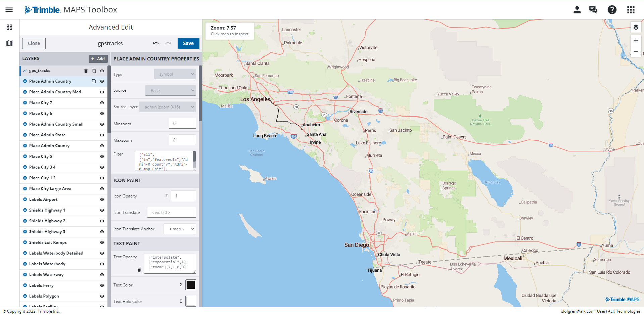Click Text Color sigma expression icon
Viewport: 644px width, 315px height.
[181, 285]
